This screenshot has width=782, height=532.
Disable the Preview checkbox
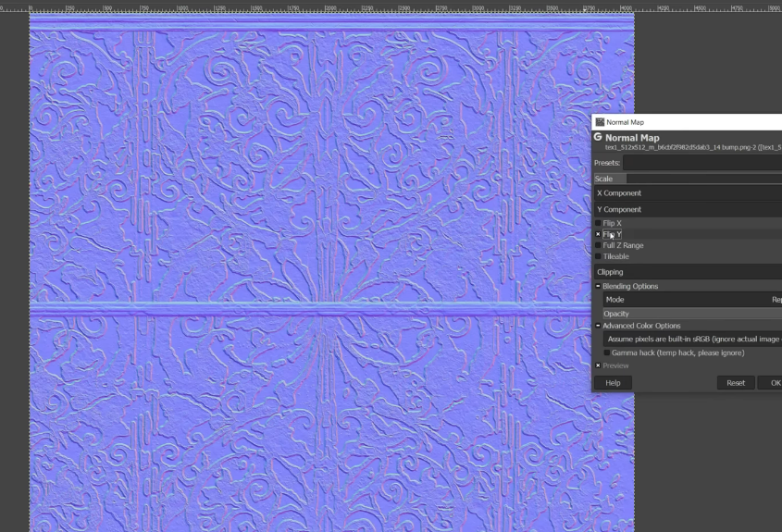pos(598,365)
